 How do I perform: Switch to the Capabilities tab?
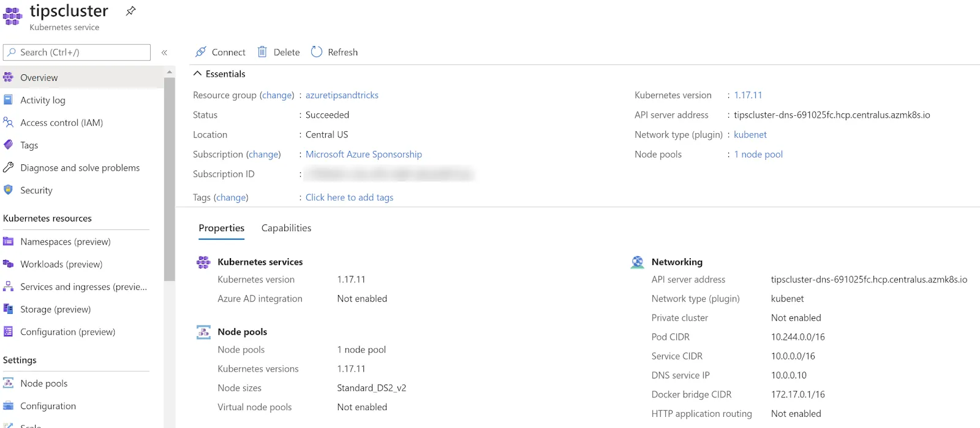(286, 228)
